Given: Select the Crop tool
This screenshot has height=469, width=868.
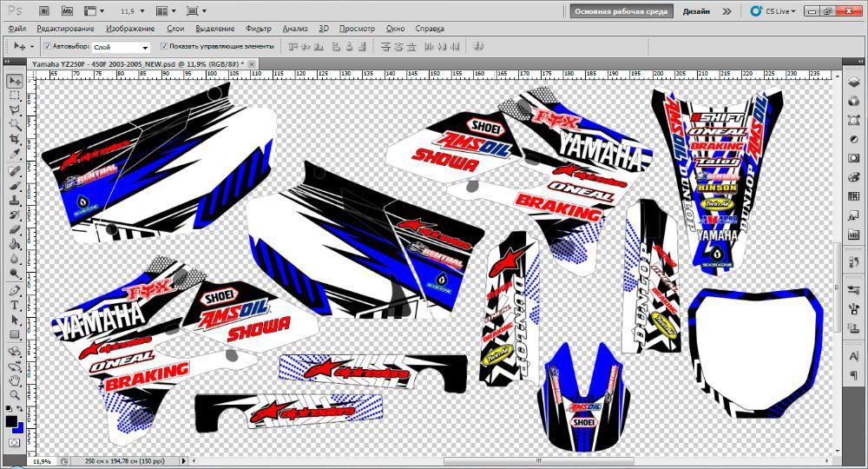Looking at the screenshot, I should pos(15,139).
